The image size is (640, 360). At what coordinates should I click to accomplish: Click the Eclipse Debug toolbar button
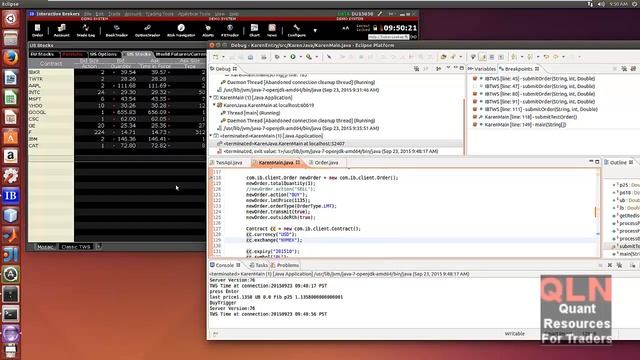tap(277, 57)
